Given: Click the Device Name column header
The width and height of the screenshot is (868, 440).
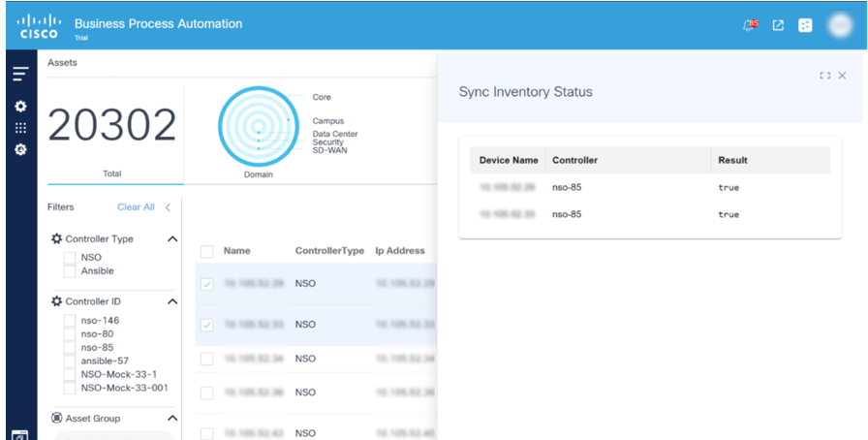Looking at the screenshot, I should point(509,160).
